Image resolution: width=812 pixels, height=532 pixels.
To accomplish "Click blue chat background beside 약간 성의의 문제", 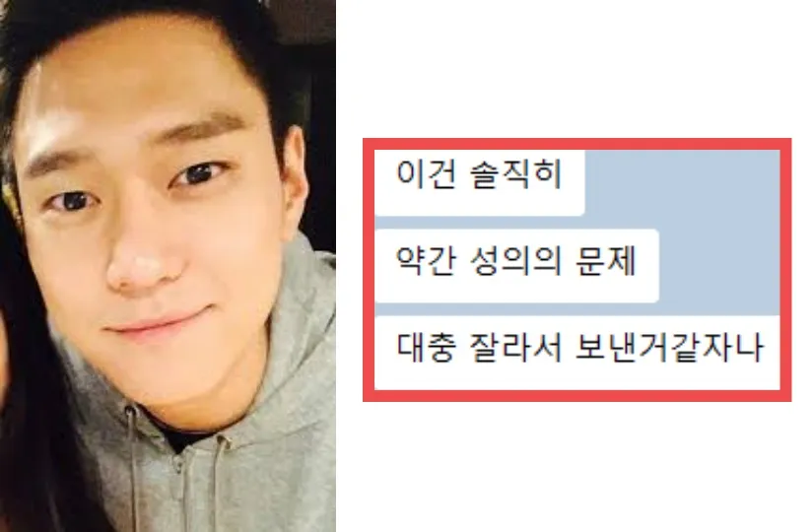I will 719,266.
